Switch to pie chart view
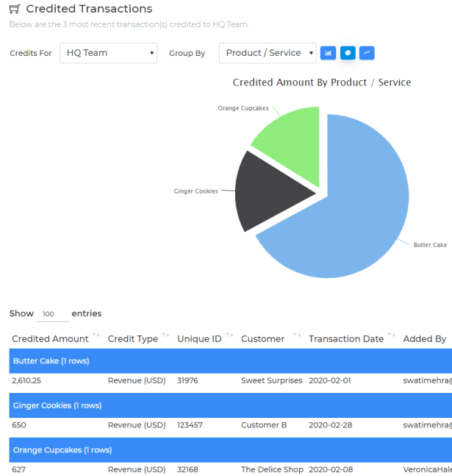Screen dimensions: 452x476 (x=348, y=53)
